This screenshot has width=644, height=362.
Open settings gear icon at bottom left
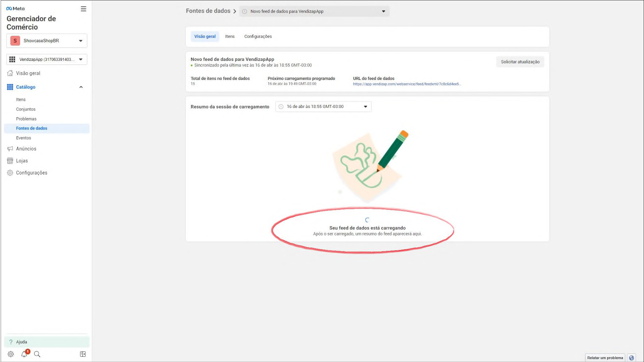click(x=11, y=354)
